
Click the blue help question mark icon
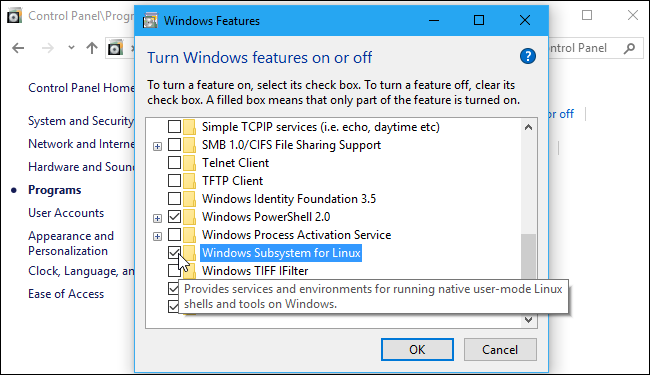point(528,56)
